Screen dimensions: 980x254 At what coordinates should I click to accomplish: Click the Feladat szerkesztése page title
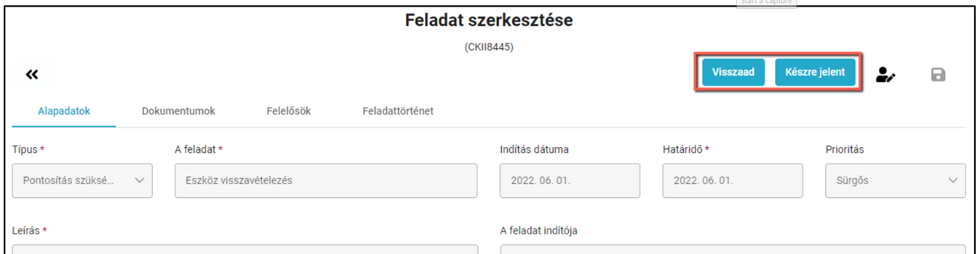coord(489,21)
